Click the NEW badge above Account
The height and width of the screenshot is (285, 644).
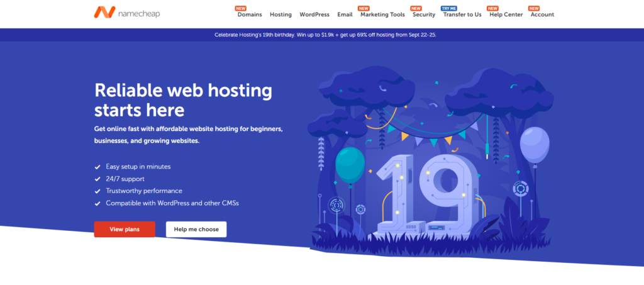pyautogui.click(x=534, y=8)
